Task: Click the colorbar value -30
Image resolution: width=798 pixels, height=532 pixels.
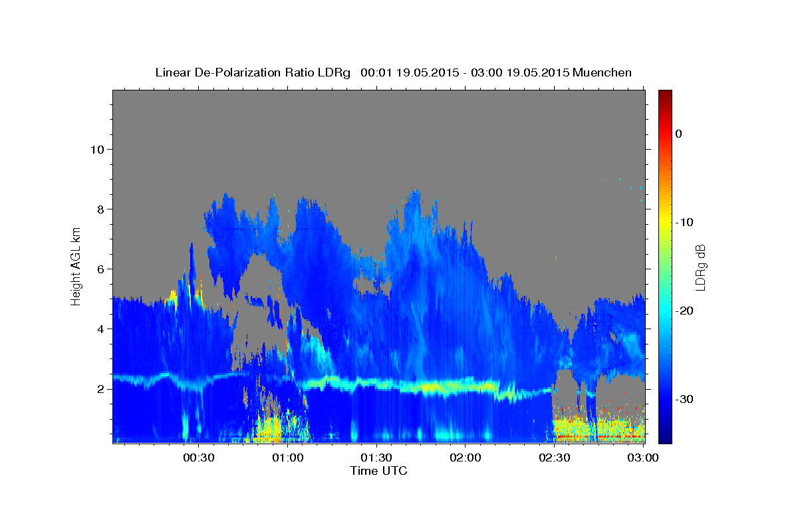Action: 685,399
